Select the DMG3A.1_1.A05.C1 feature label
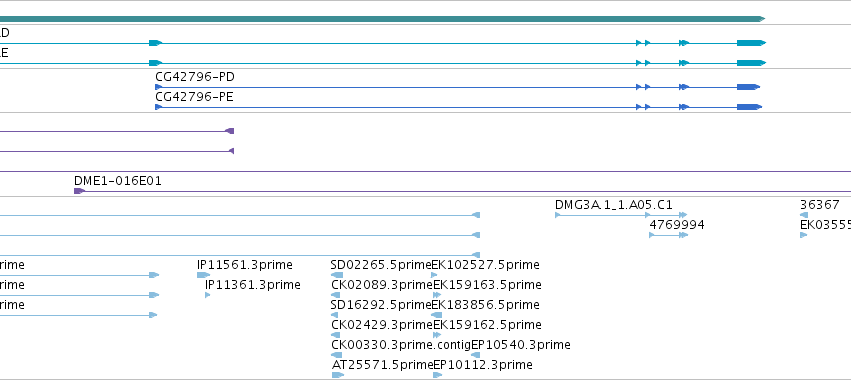The image size is (851, 380). click(x=614, y=205)
